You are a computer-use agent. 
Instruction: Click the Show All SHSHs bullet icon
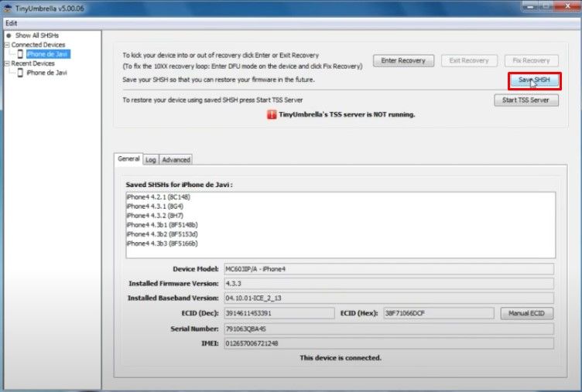coord(9,36)
